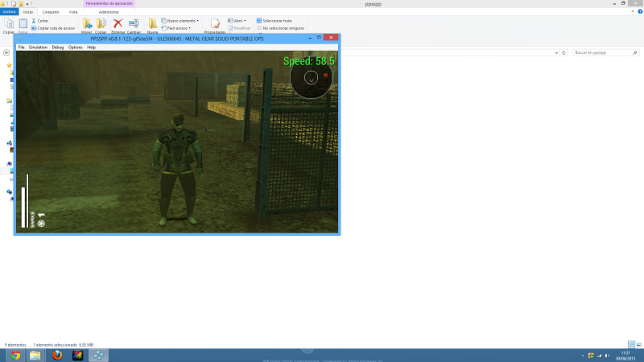
Task: Click the Speed: 58.5 readout
Action: pos(309,61)
